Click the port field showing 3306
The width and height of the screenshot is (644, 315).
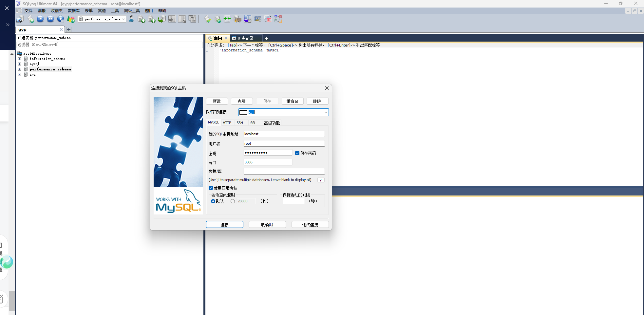click(x=268, y=162)
